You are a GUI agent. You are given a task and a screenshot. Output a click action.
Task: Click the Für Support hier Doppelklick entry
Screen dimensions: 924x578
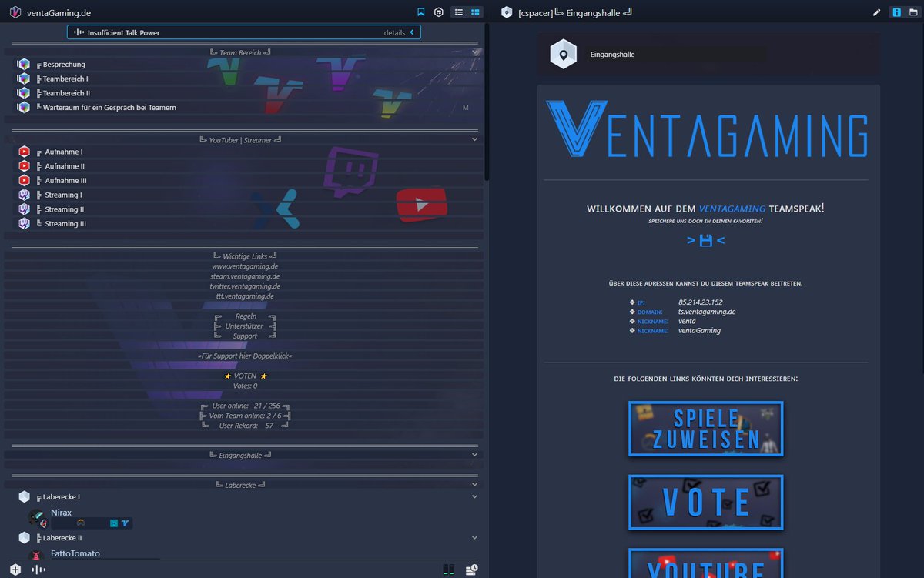tap(245, 356)
